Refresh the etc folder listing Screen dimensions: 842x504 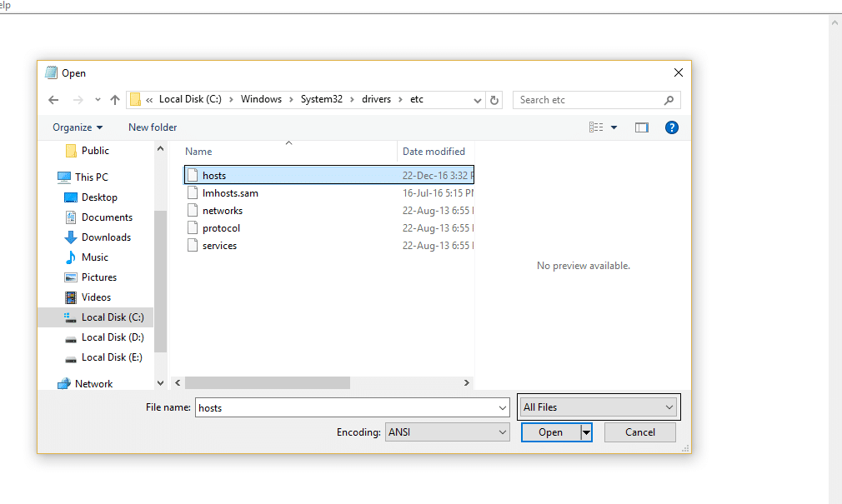(x=494, y=100)
